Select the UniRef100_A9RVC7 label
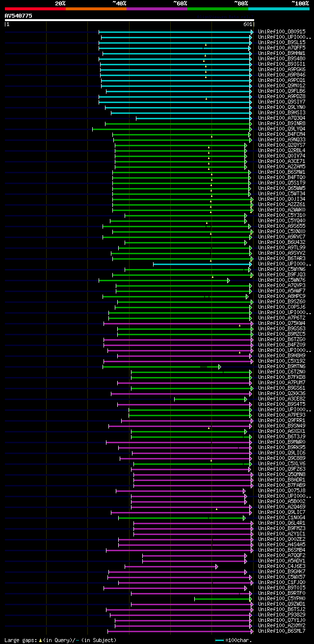 pyautogui.click(x=282, y=237)
